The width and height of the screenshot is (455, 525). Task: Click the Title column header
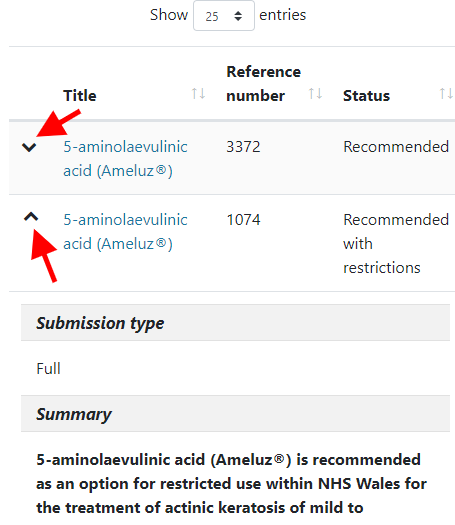(x=80, y=96)
